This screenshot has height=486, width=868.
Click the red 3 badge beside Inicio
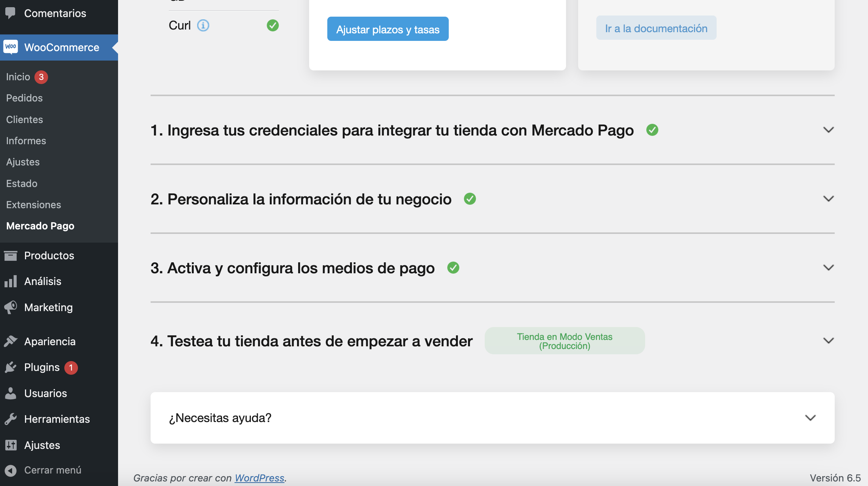(x=41, y=77)
